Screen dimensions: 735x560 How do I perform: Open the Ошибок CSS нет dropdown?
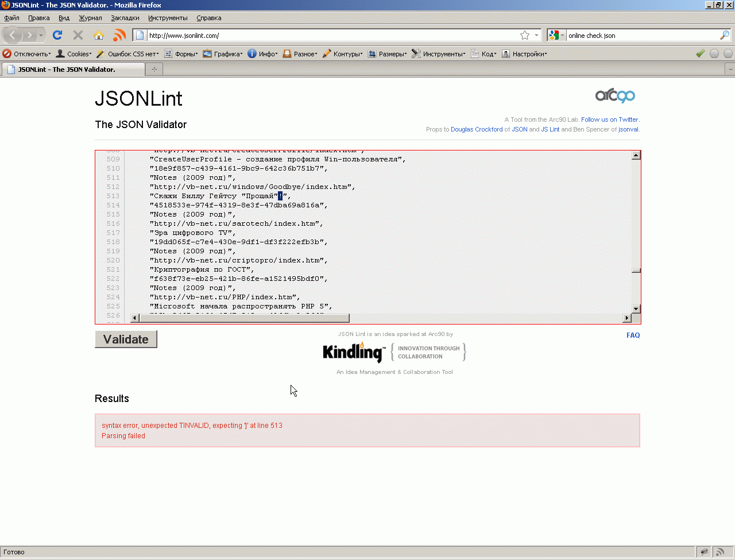click(x=127, y=54)
